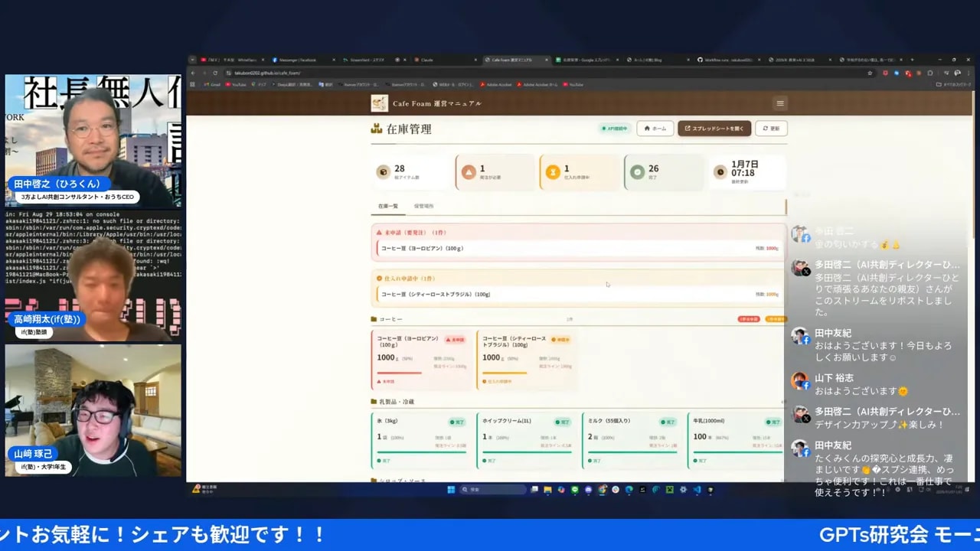980x551 pixels.
Task: Click the 在庫管理 inventory icon next to the heading
Action: point(376,129)
